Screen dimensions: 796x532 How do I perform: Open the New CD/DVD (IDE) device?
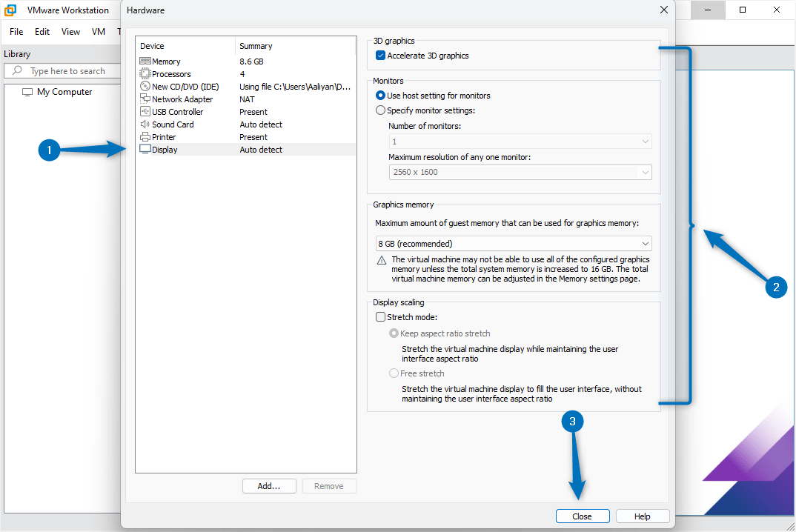click(144, 86)
